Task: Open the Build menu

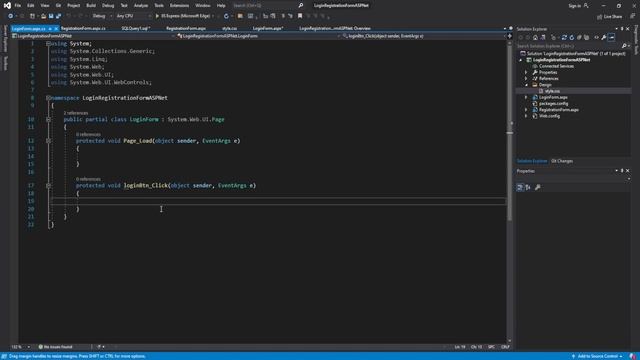Action: [x=91, y=6]
